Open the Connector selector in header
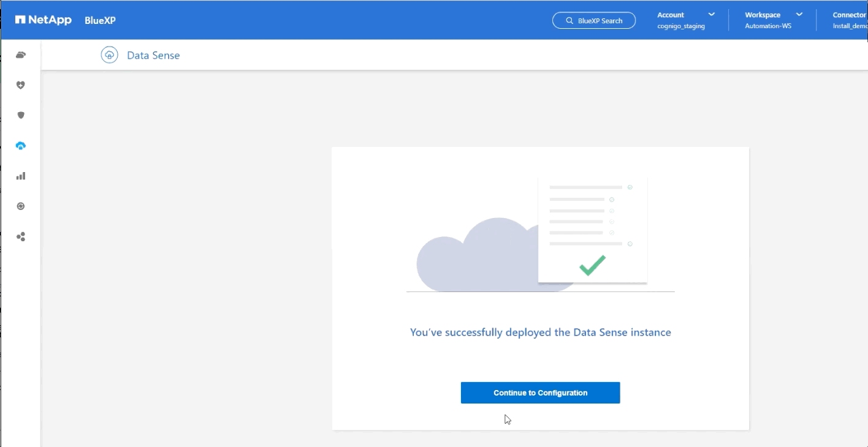Viewport: 868px width, 447px height. [849, 20]
